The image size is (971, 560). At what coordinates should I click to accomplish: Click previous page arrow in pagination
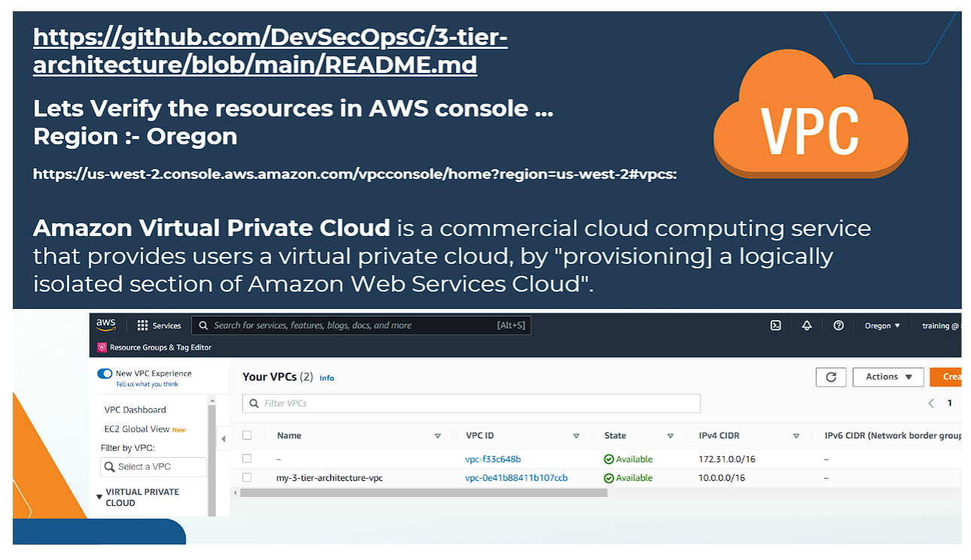(x=931, y=403)
